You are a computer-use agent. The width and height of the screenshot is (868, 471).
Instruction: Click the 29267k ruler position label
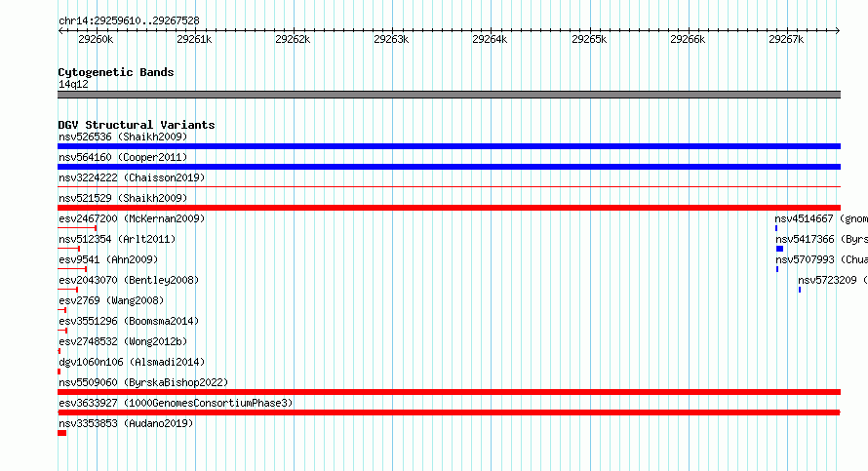click(x=786, y=39)
